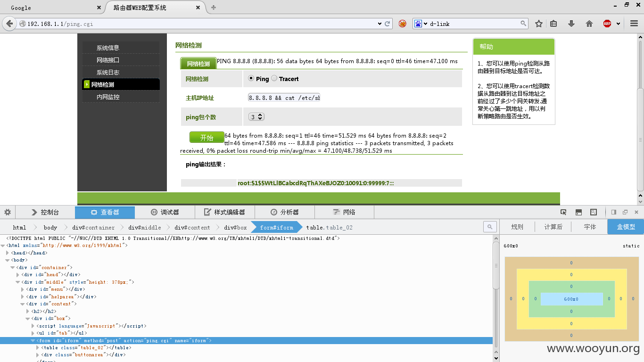Select the Tracert radio button
This screenshot has height=362, width=644.
pyautogui.click(x=274, y=78)
